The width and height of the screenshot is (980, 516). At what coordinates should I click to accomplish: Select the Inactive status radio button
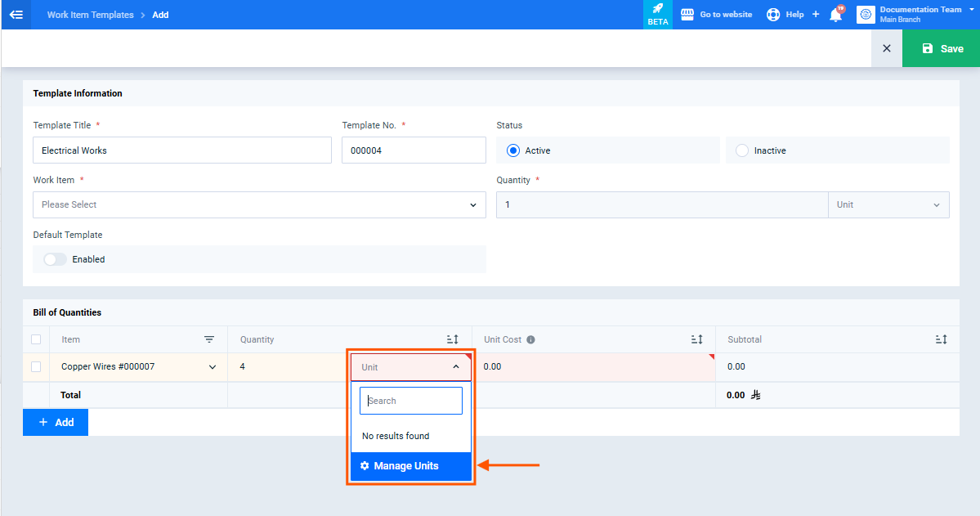point(742,150)
